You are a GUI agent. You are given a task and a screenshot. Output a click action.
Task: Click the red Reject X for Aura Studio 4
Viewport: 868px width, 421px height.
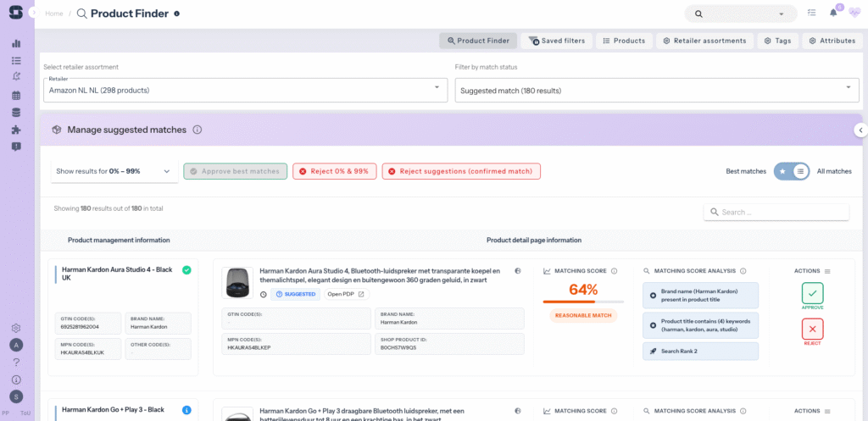pos(812,329)
